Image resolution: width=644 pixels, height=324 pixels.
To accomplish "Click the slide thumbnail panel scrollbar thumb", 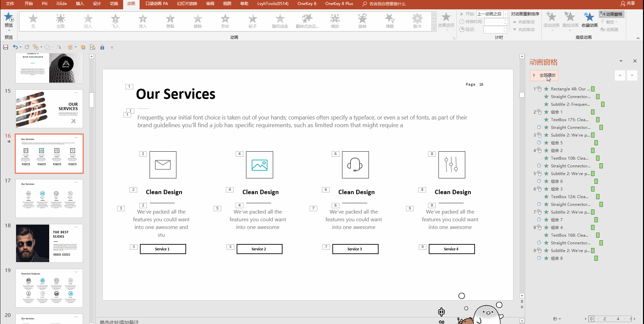I will 91,100.
